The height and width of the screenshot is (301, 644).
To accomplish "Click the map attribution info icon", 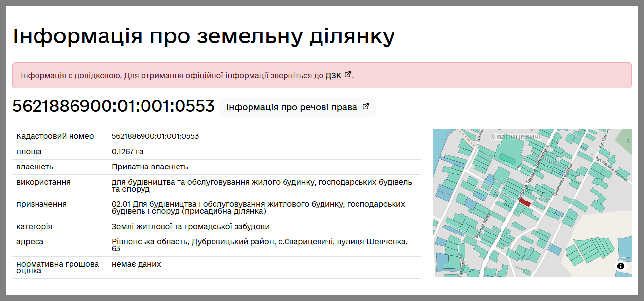I will pyautogui.click(x=620, y=266).
